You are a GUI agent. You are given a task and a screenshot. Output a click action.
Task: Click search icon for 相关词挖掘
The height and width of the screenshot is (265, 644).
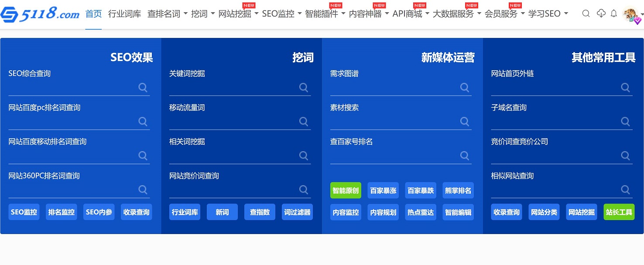(x=304, y=156)
